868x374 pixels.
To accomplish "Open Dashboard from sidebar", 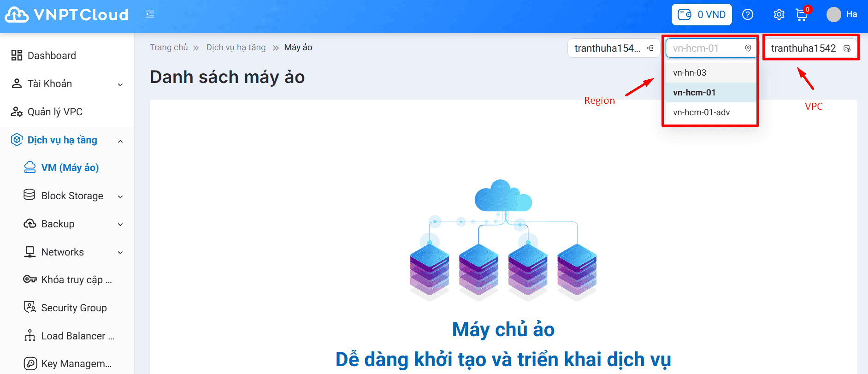I will [x=52, y=56].
